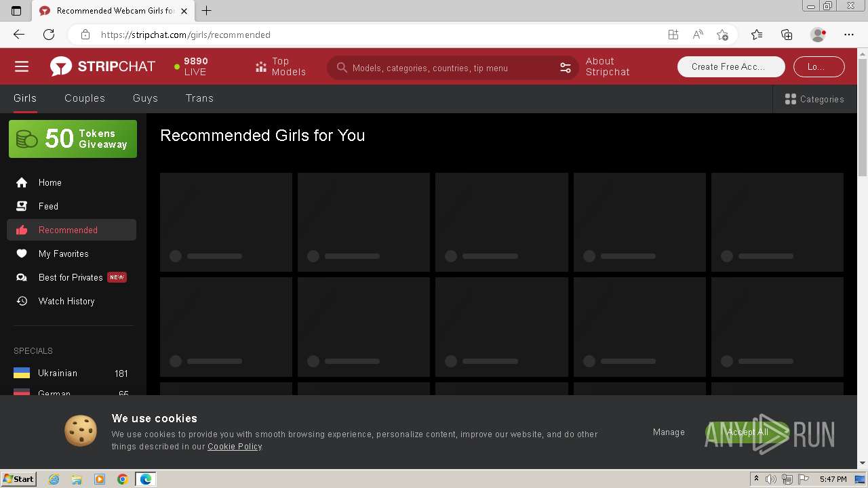Click Create Free Account button
The image size is (868, 488).
coord(731,66)
